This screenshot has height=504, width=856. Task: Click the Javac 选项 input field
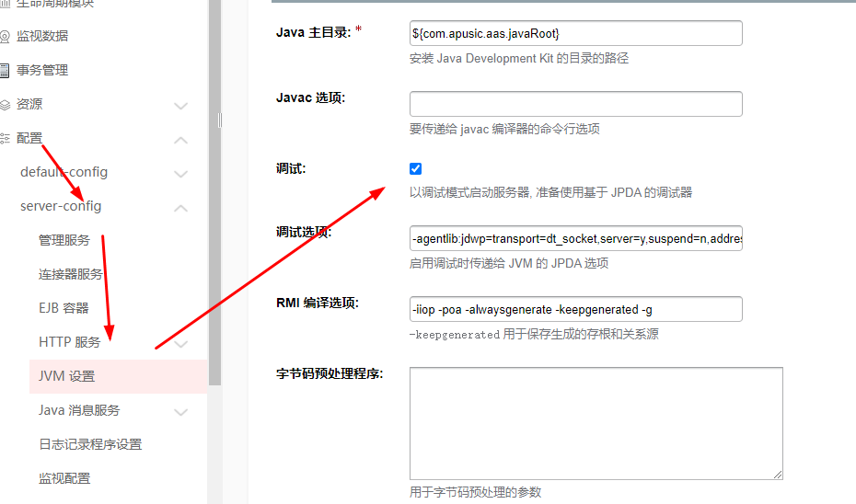pos(576,104)
